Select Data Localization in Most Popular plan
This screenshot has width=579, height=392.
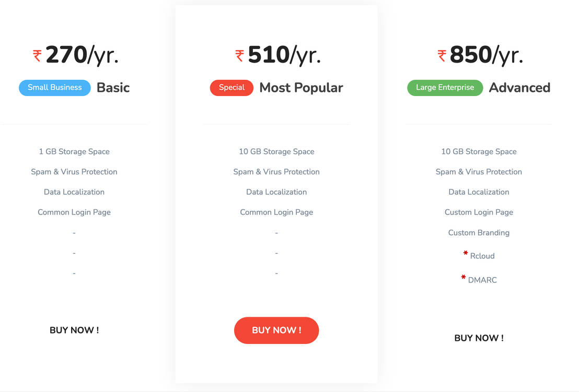[276, 192]
